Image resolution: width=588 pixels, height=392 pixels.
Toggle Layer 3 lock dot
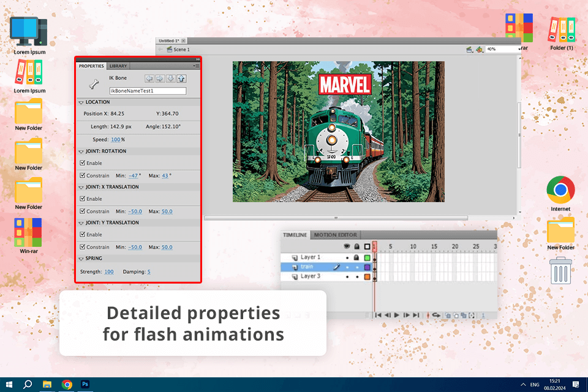357,277
